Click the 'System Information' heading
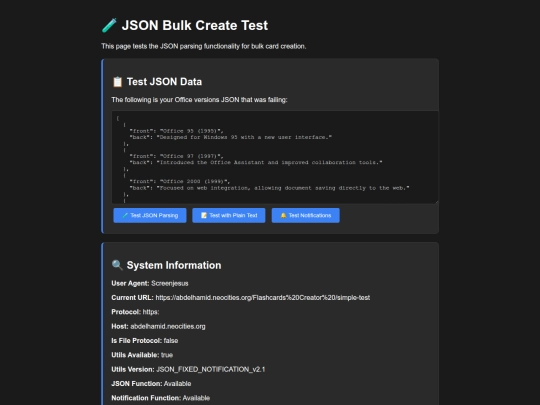Screen dimensions: 540x405 pyautogui.click(x=174, y=265)
